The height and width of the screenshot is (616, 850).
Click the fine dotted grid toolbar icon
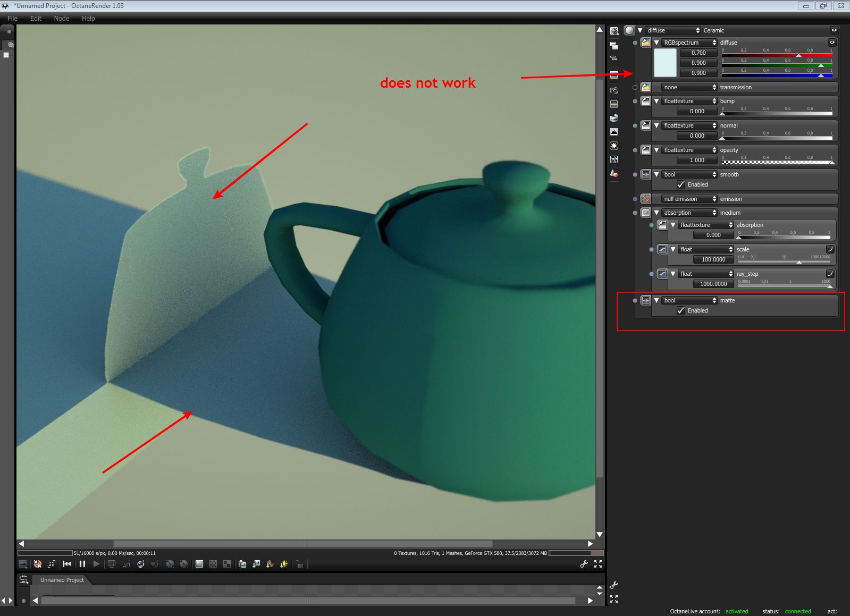pos(199,564)
